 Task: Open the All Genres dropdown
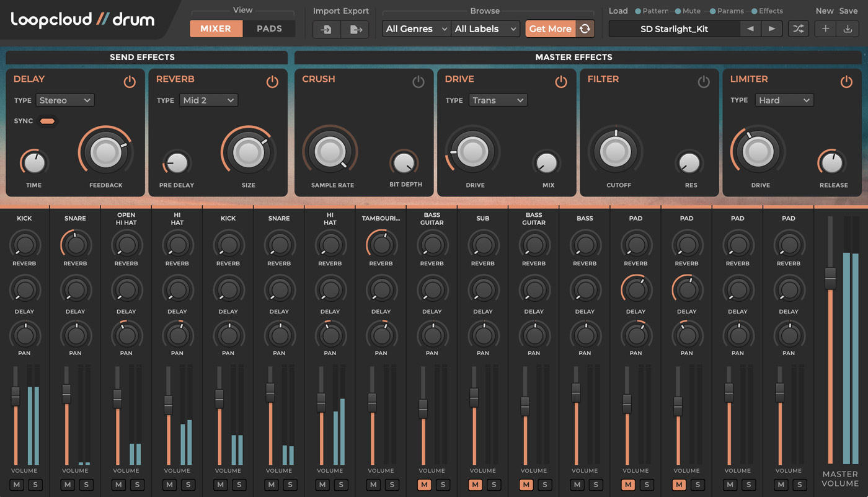(x=415, y=29)
